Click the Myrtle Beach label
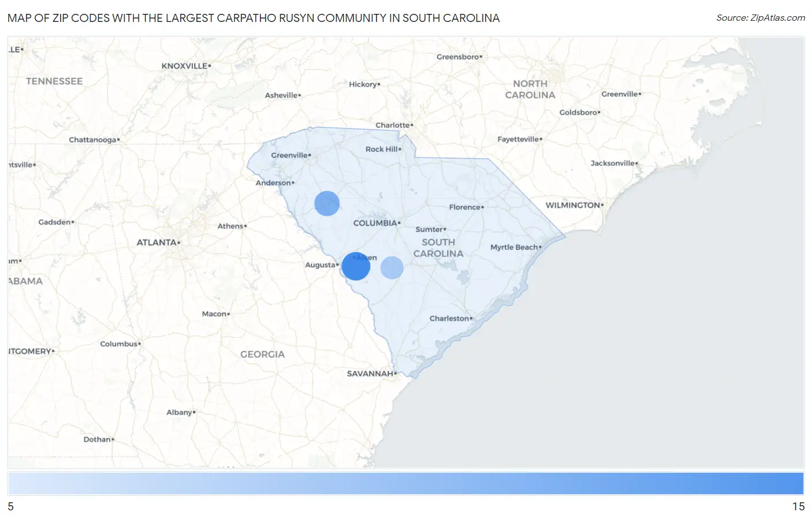Viewport: 812px width, 519px height. coord(514,247)
